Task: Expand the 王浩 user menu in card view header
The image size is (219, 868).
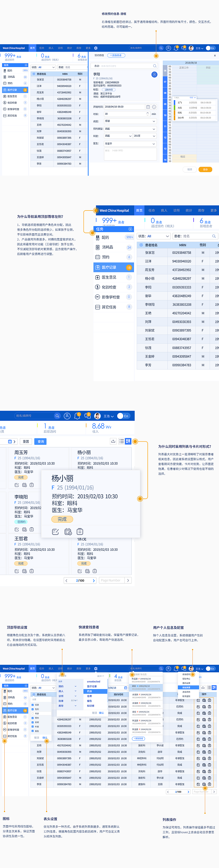Action: [x=109, y=416]
